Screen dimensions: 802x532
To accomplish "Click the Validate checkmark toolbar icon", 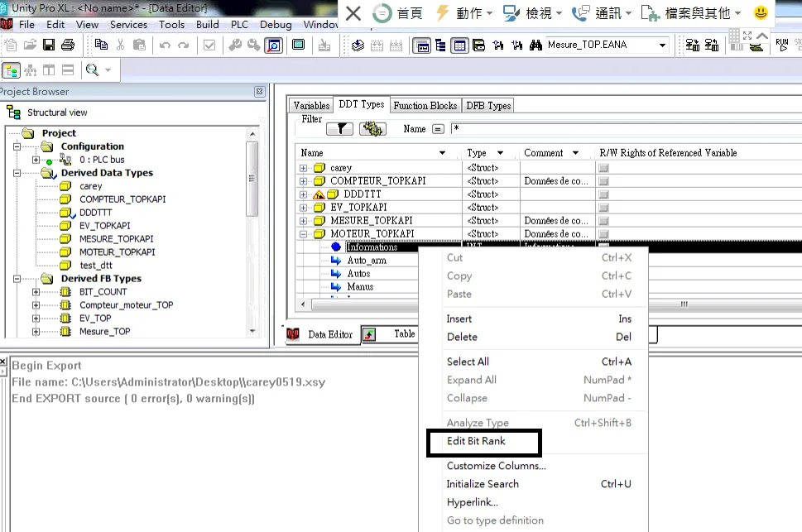I will click(x=209, y=46).
